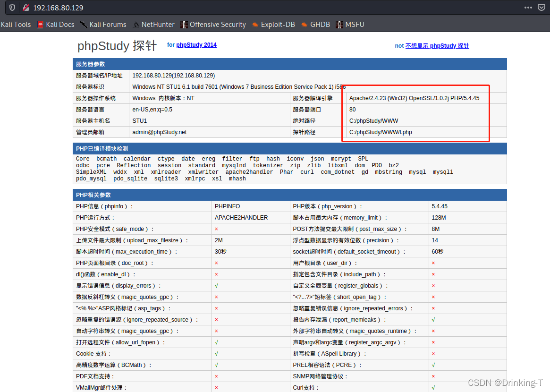Click the 服务器域名/IP地址 label
This screenshot has width=550, height=392.
coord(99,76)
